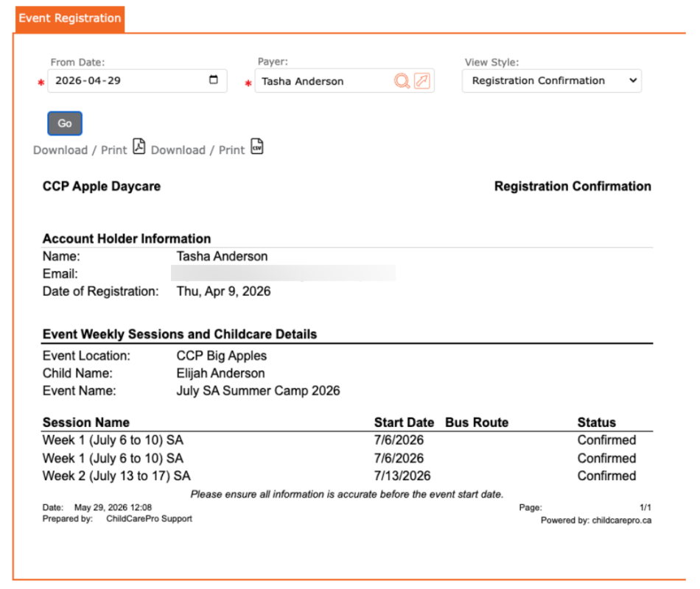Select the name Tasha Anderson in report

222,256
